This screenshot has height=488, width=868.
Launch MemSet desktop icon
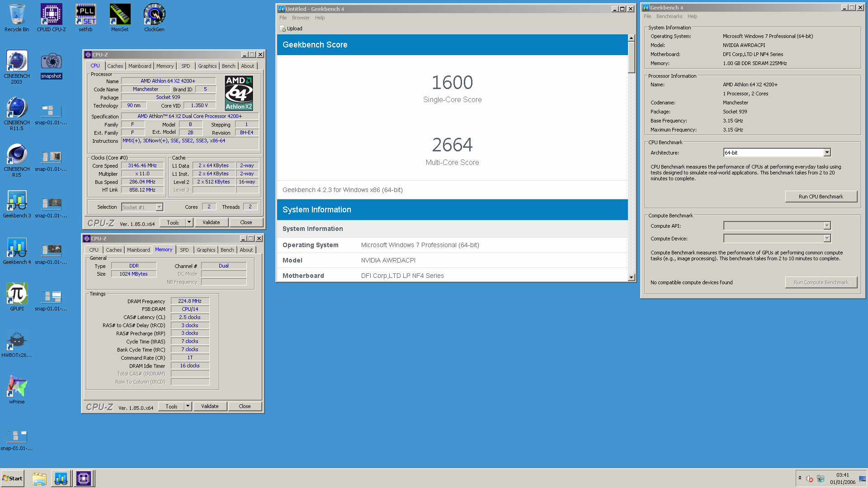point(120,18)
